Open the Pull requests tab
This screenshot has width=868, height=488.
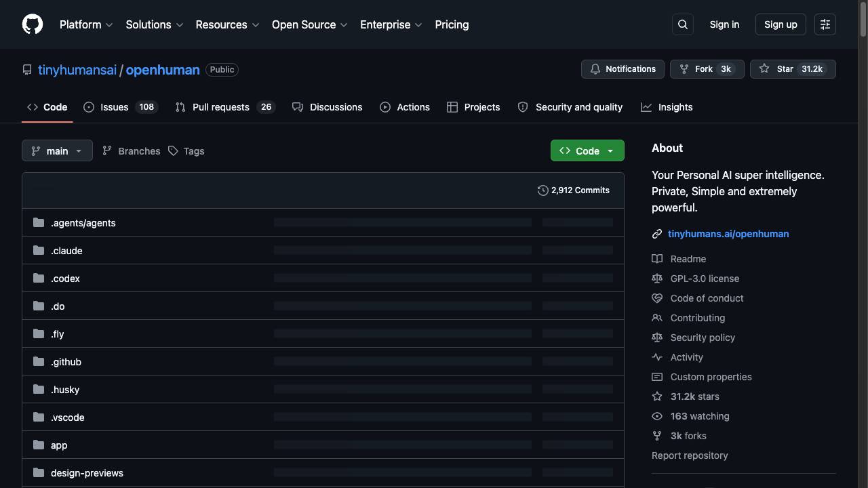point(225,107)
